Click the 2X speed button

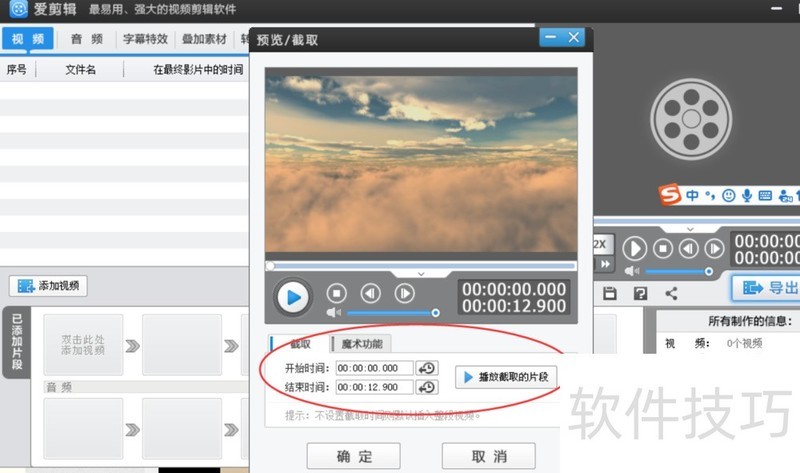(x=602, y=244)
